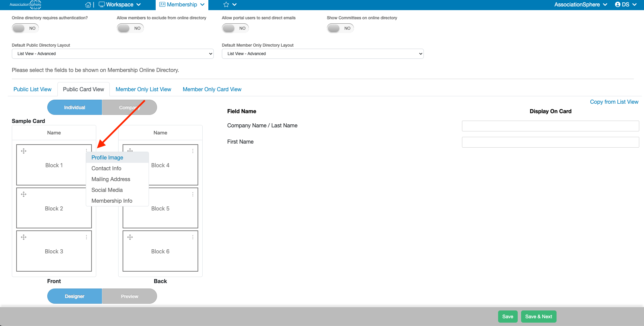The width and height of the screenshot is (644, 326).
Task: Click the Display On Card field for Company Name / Last Name
Action: [x=550, y=126]
